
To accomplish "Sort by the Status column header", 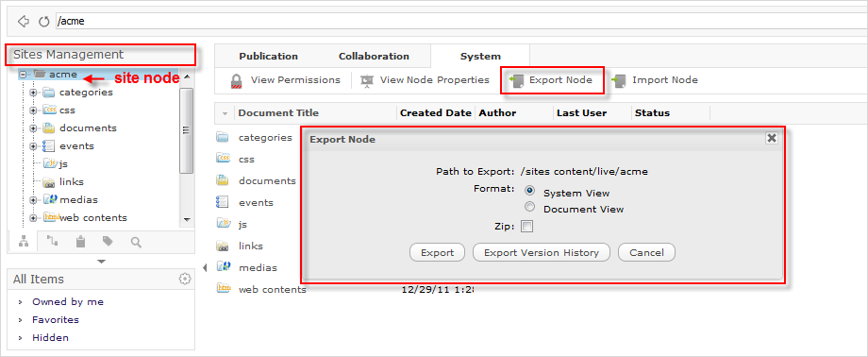I will tap(652, 113).
